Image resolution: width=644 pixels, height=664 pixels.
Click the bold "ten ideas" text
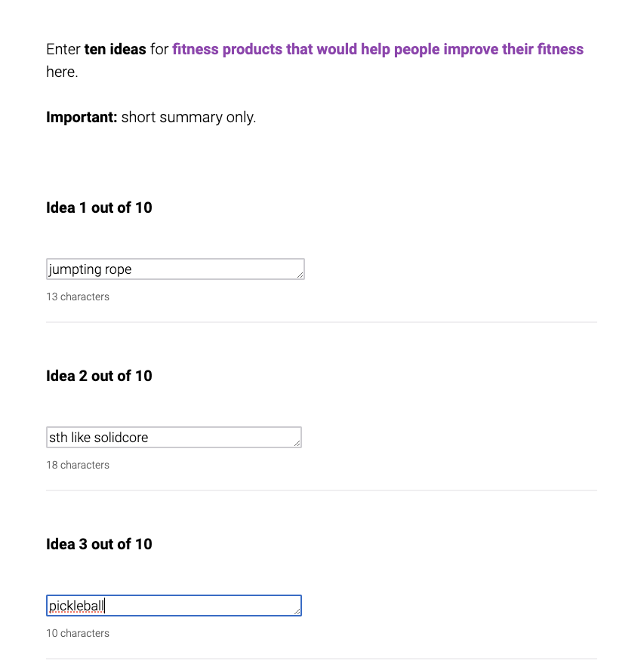[x=115, y=50]
